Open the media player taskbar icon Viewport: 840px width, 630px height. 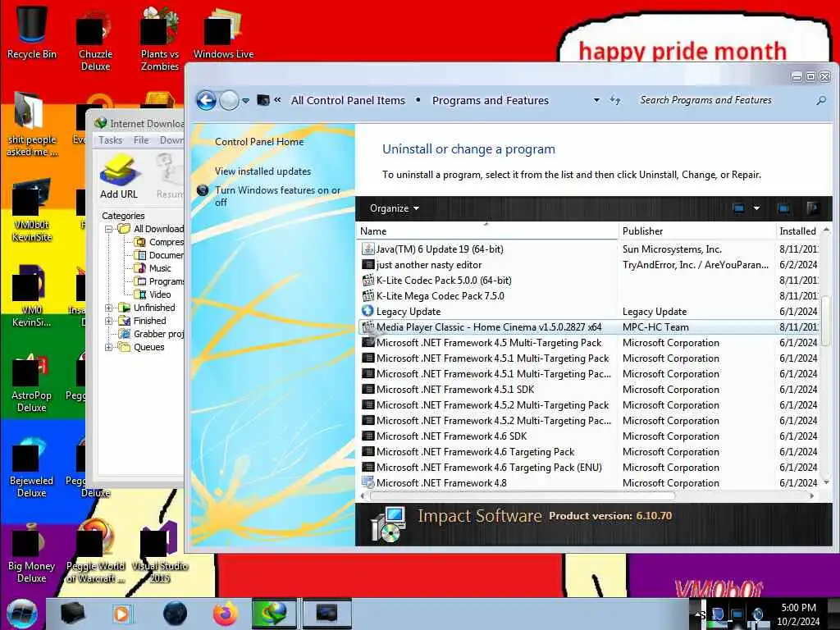121,614
